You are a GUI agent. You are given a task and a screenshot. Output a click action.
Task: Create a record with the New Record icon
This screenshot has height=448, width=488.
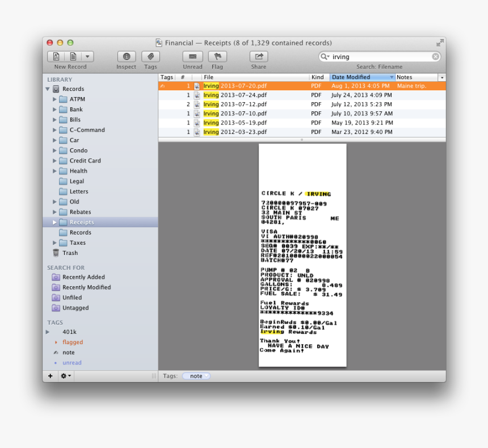tap(56, 57)
